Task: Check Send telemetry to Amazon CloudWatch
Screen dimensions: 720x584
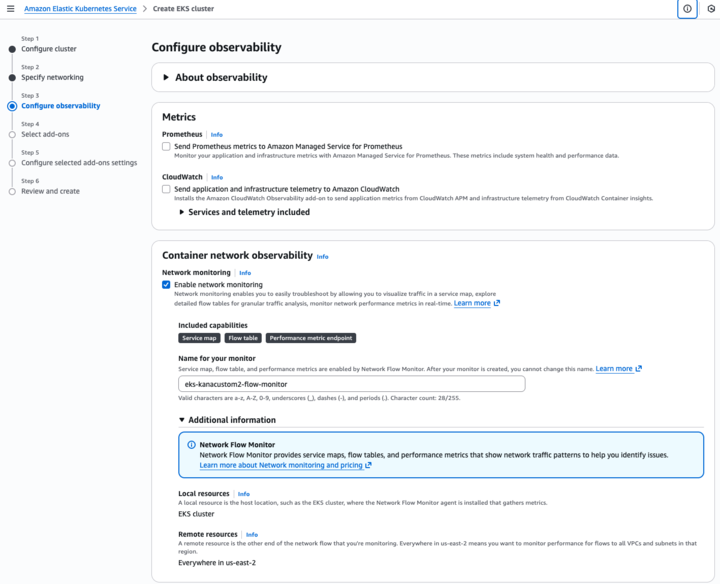Action: click(x=166, y=188)
